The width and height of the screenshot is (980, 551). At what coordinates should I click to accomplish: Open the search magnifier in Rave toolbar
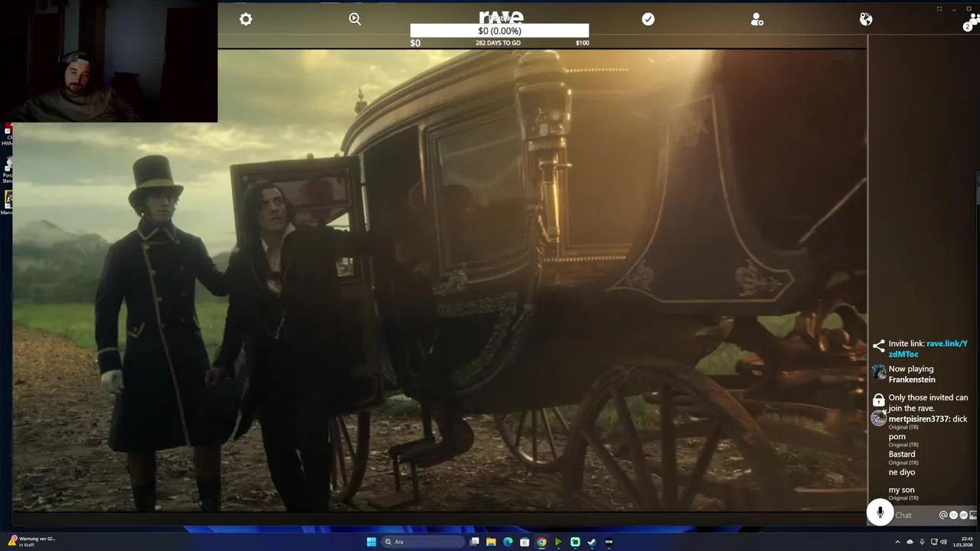pos(354,19)
